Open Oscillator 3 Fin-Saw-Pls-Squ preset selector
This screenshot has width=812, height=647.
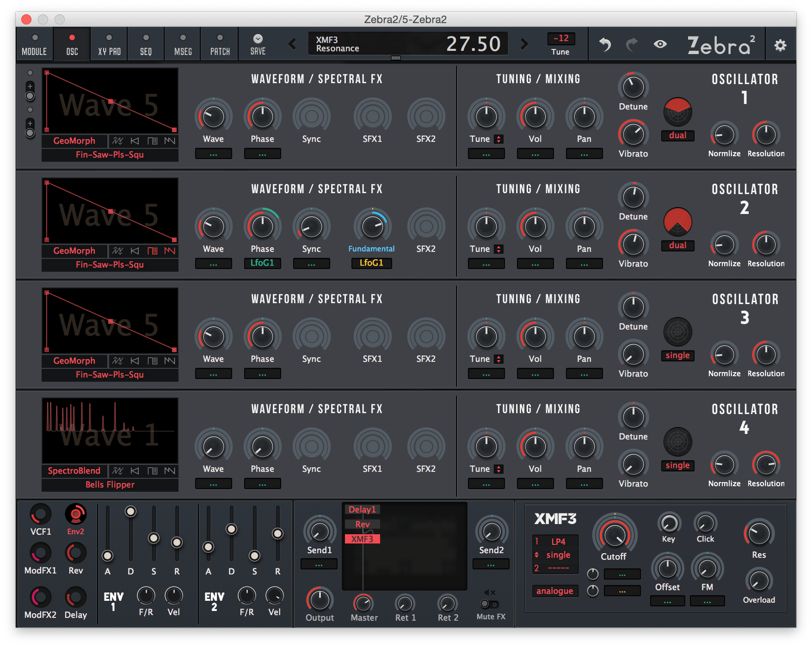[x=110, y=374]
